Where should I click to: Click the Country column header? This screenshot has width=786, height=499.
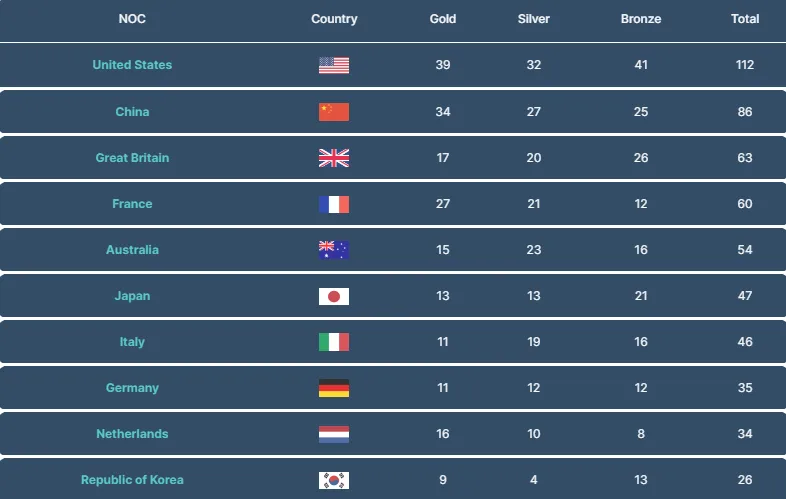(334, 19)
